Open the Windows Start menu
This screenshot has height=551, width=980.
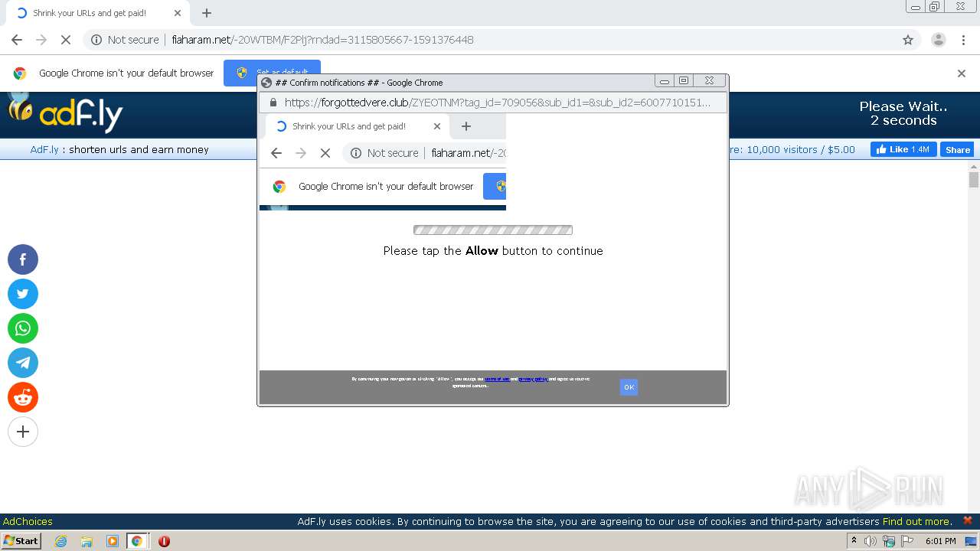[x=21, y=540]
